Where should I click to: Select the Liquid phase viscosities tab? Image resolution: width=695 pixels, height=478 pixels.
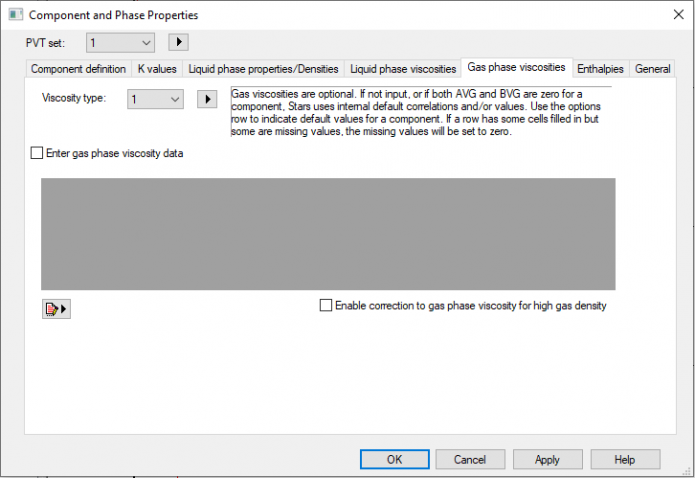point(403,69)
